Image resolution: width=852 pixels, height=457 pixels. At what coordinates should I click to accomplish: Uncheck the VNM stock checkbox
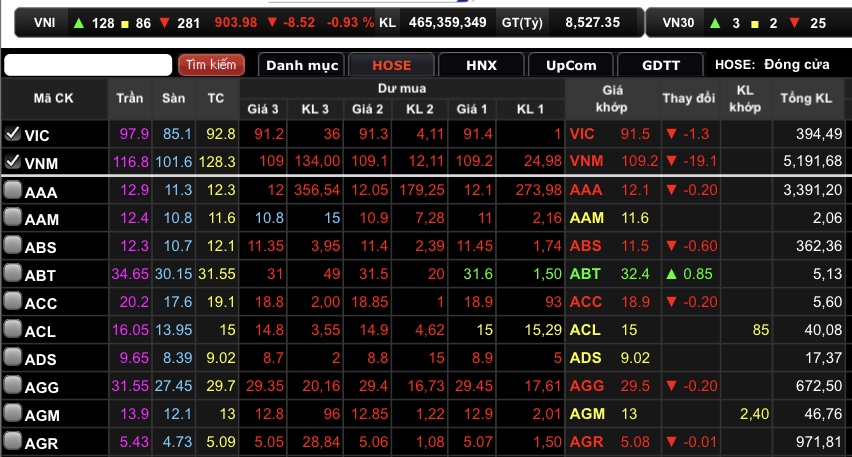pos(12,161)
